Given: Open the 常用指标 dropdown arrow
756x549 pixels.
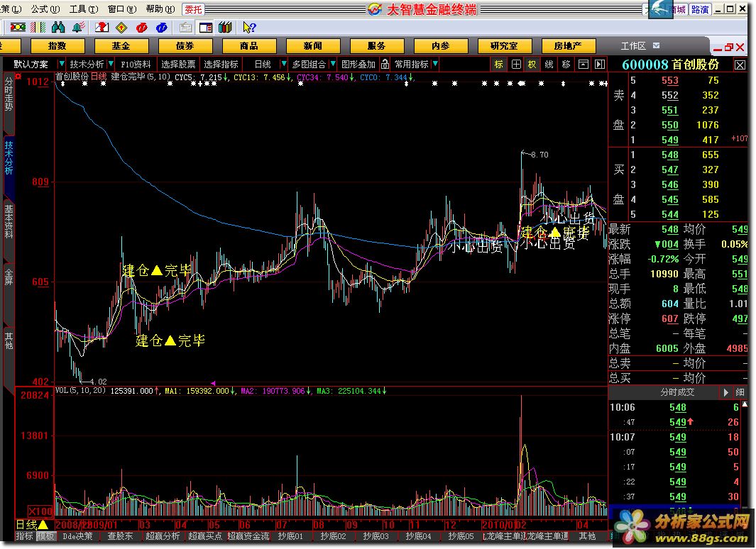Looking at the screenshot, I should [x=435, y=64].
